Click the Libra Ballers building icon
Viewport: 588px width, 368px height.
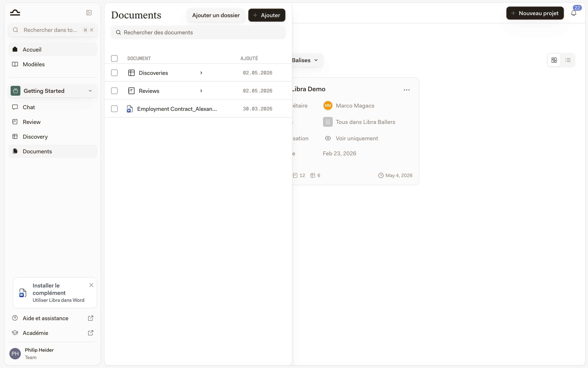click(x=328, y=122)
